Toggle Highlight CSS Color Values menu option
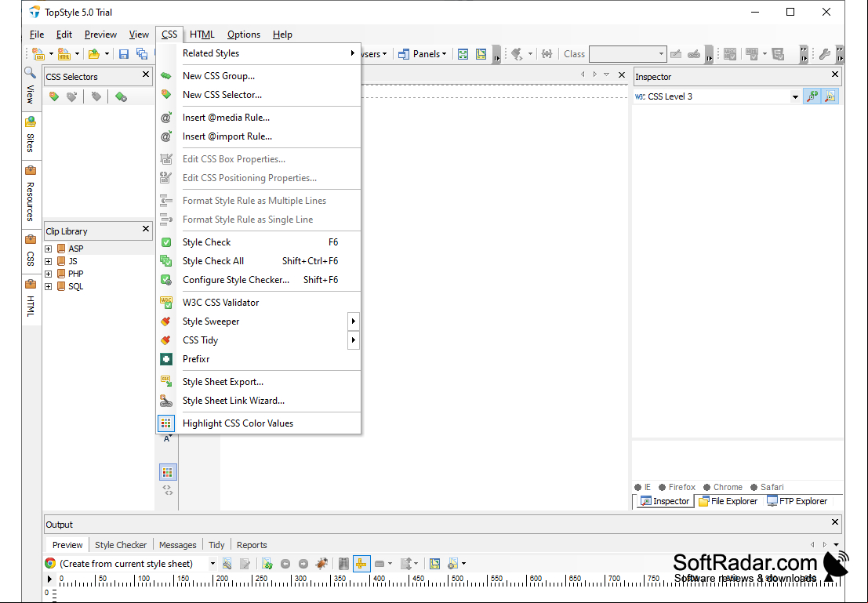The width and height of the screenshot is (868, 603). point(259,423)
